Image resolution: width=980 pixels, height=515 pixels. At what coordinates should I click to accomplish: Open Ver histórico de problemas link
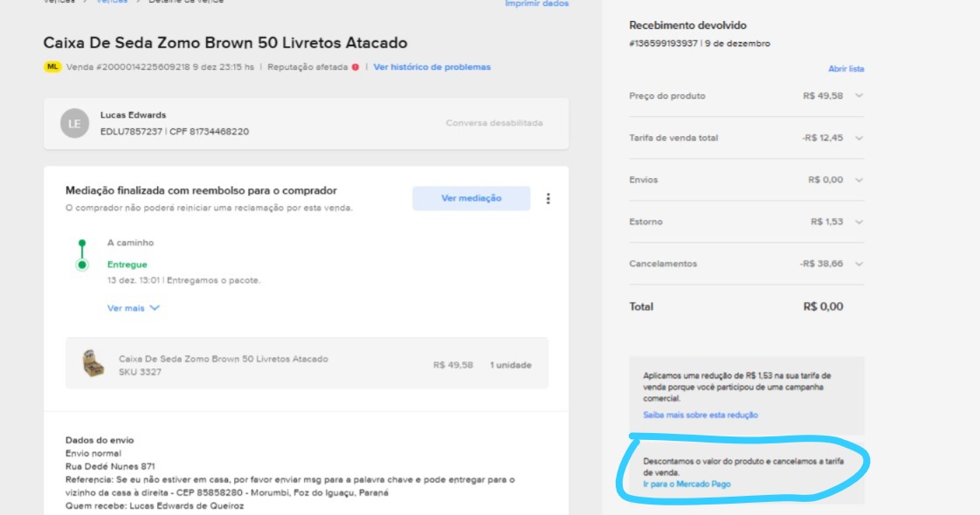tap(431, 67)
